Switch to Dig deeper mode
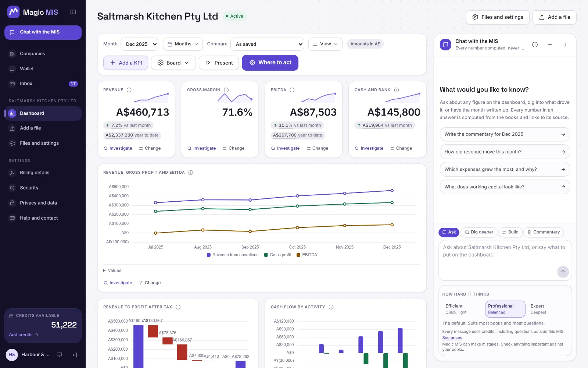 tap(479, 232)
